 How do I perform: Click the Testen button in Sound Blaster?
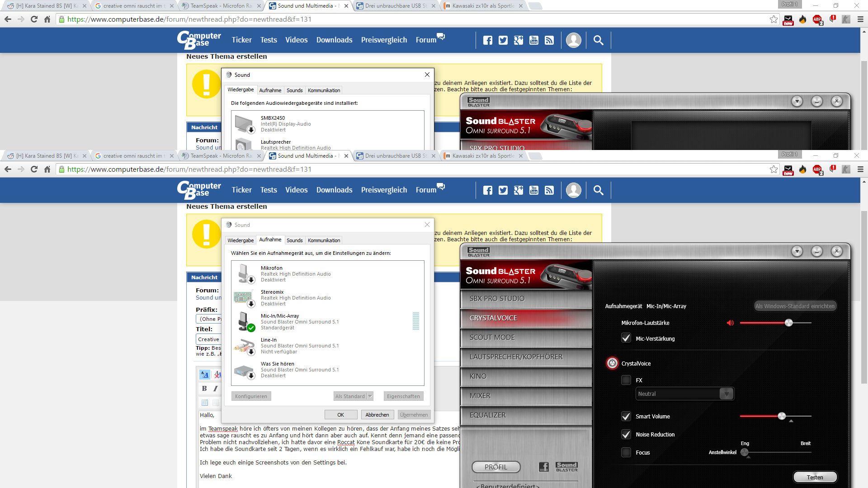click(x=815, y=477)
